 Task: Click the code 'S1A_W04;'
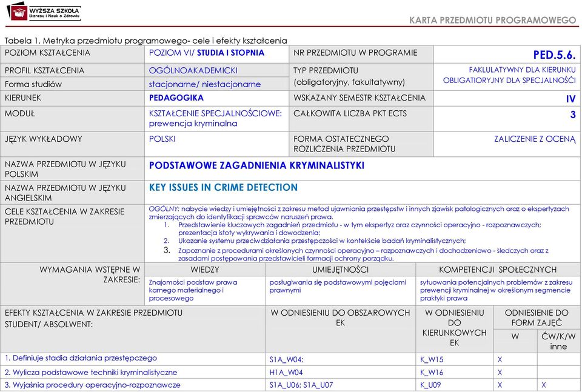[x=286, y=359]
